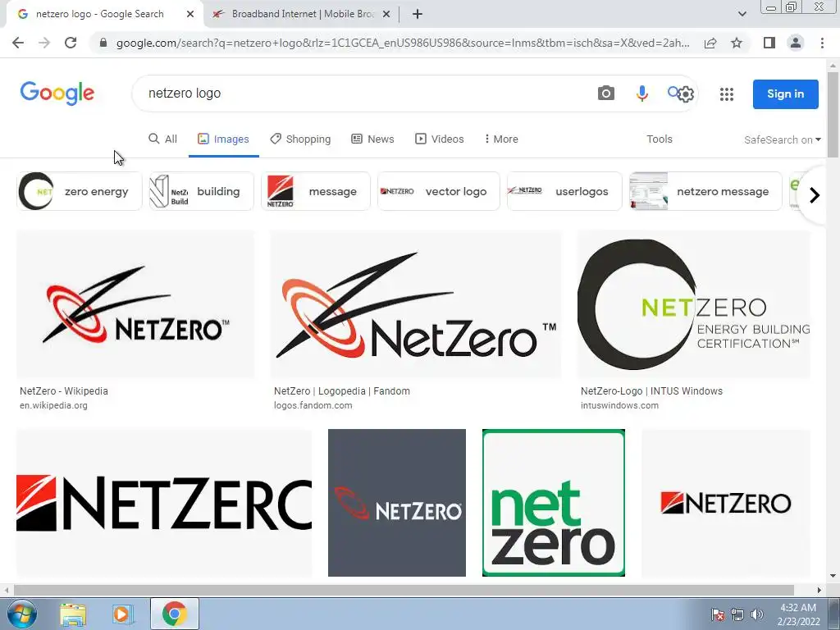
Task: Click the network tray icon
Action: [x=737, y=614]
